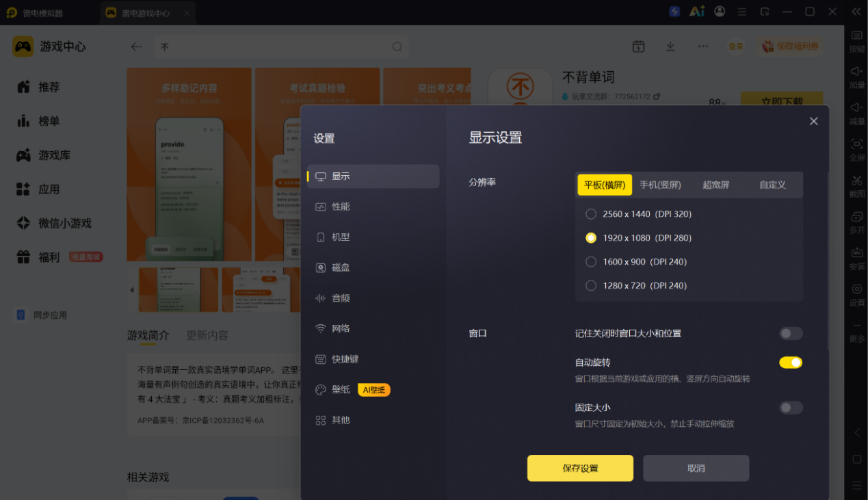Open the 按键 keyboard mapping tool
Screen dimensions: 868x500
click(856, 40)
